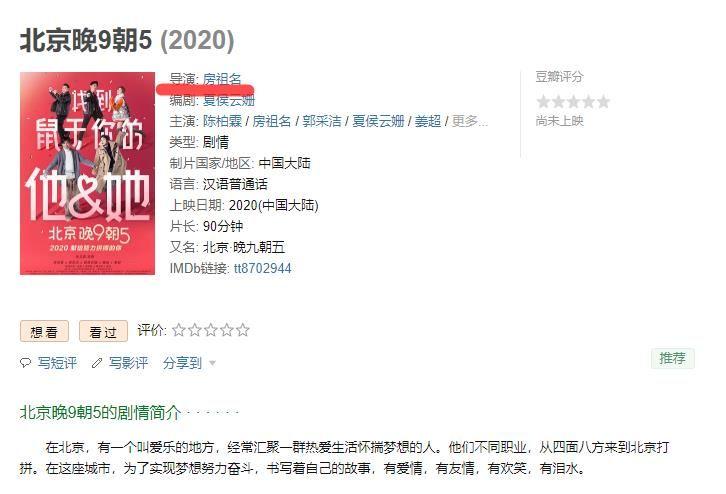Open screenwriter 夏侯云姗 link
This screenshot has height=494, width=726.
(x=229, y=100)
